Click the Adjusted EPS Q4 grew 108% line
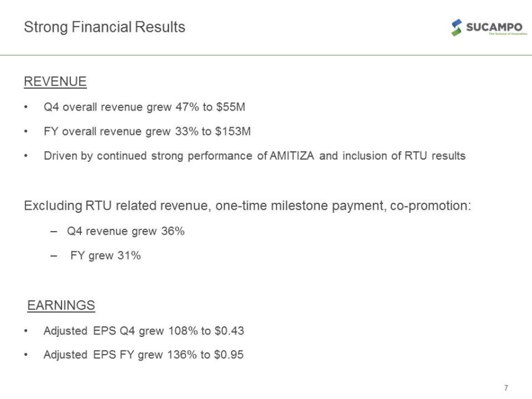532x399 pixels. tap(144, 330)
